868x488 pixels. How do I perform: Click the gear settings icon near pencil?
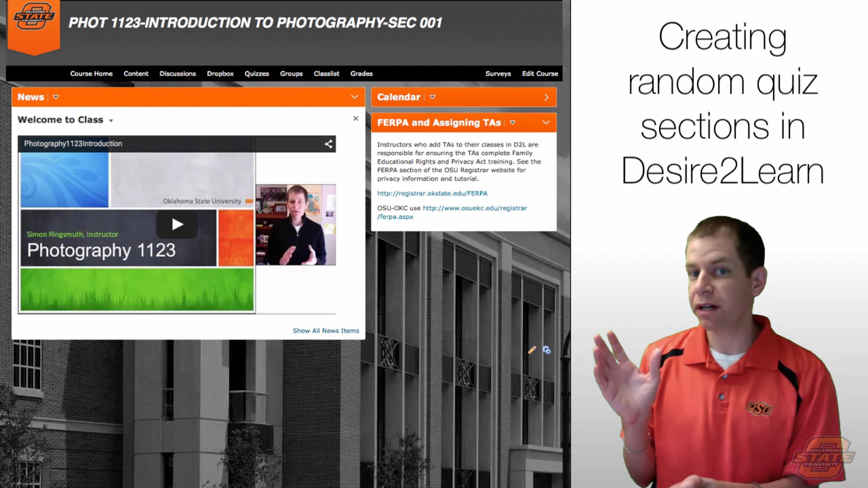pyautogui.click(x=546, y=350)
